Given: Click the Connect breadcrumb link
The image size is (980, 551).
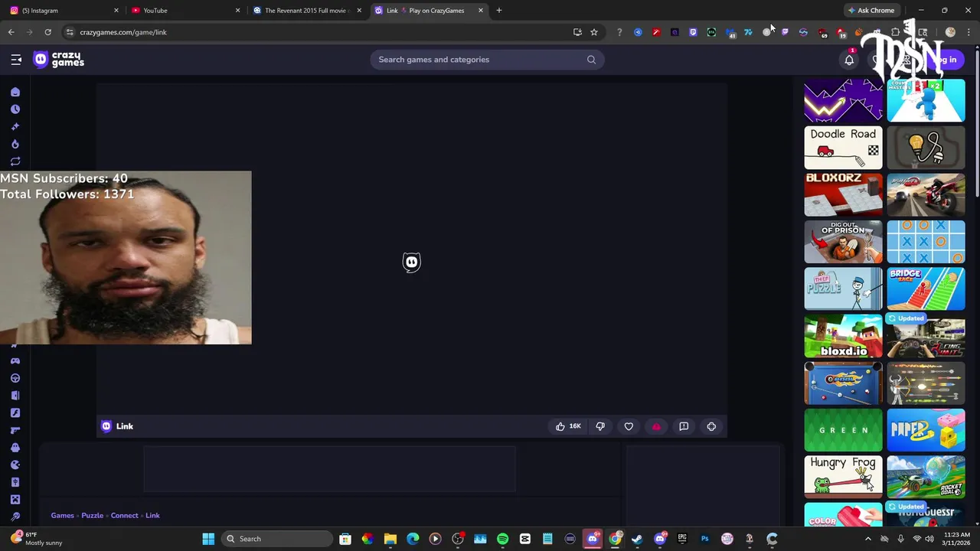Looking at the screenshot, I should click(124, 516).
